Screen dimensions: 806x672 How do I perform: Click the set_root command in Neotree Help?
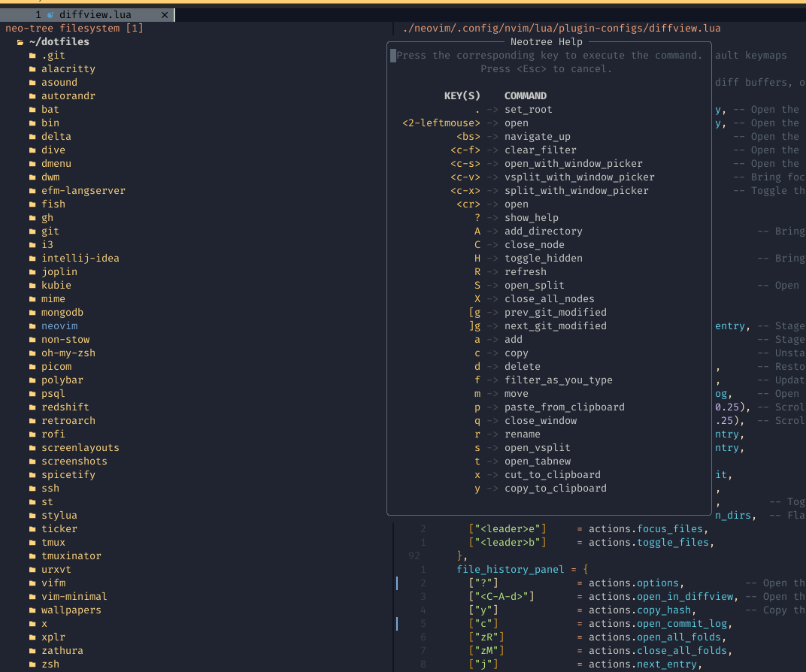point(528,110)
